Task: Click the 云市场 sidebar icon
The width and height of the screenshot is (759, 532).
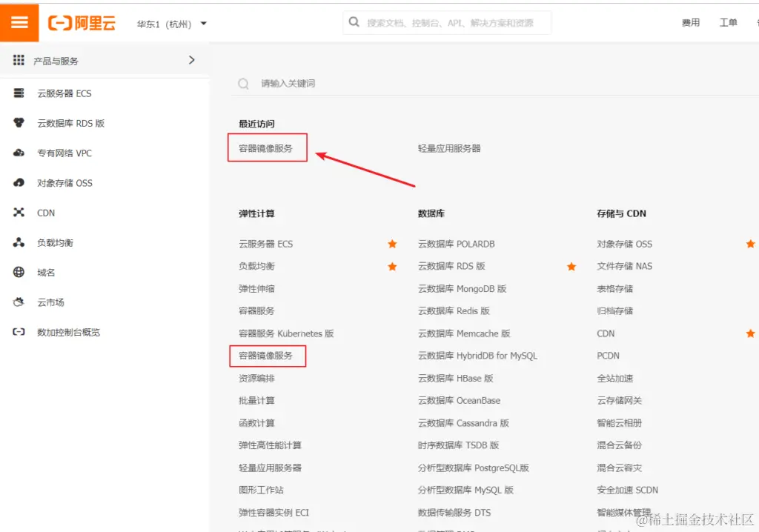Action: coord(19,302)
